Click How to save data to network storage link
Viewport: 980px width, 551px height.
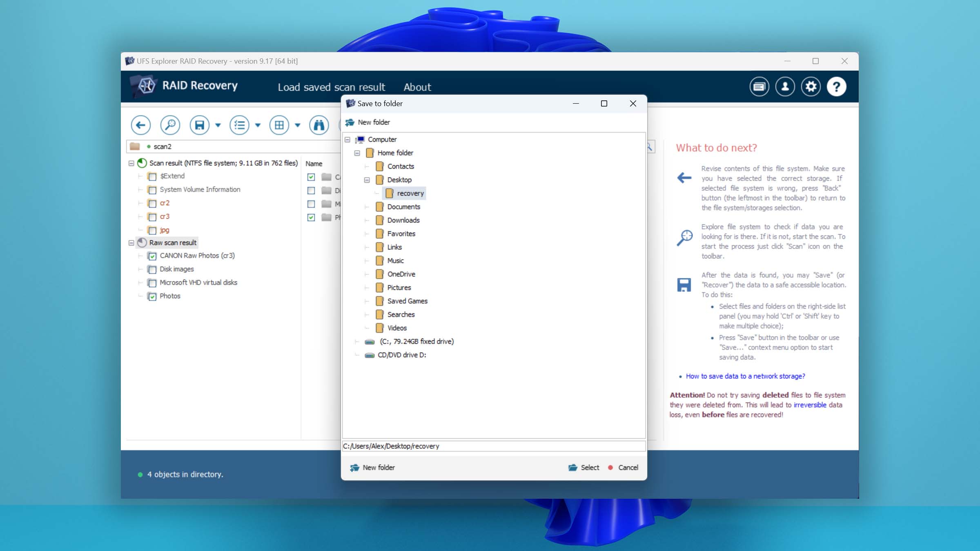coord(746,375)
